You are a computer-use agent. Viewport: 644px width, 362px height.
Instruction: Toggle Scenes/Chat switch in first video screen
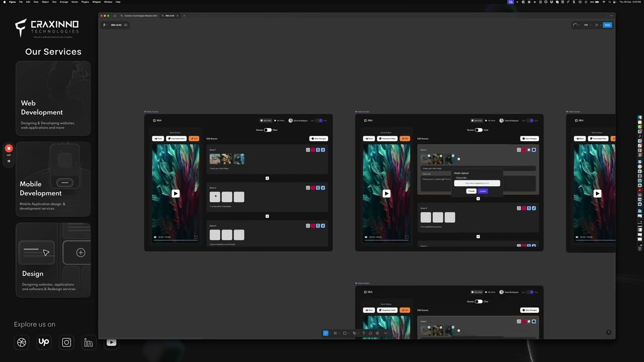click(x=268, y=130)
